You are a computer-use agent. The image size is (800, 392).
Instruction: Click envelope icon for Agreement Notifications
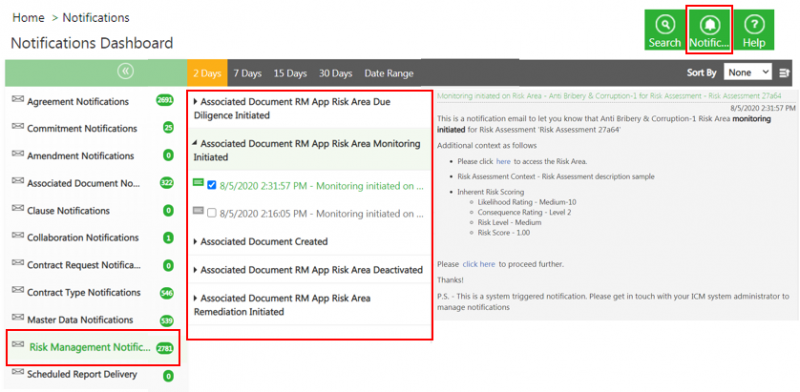tap(18, 99)
